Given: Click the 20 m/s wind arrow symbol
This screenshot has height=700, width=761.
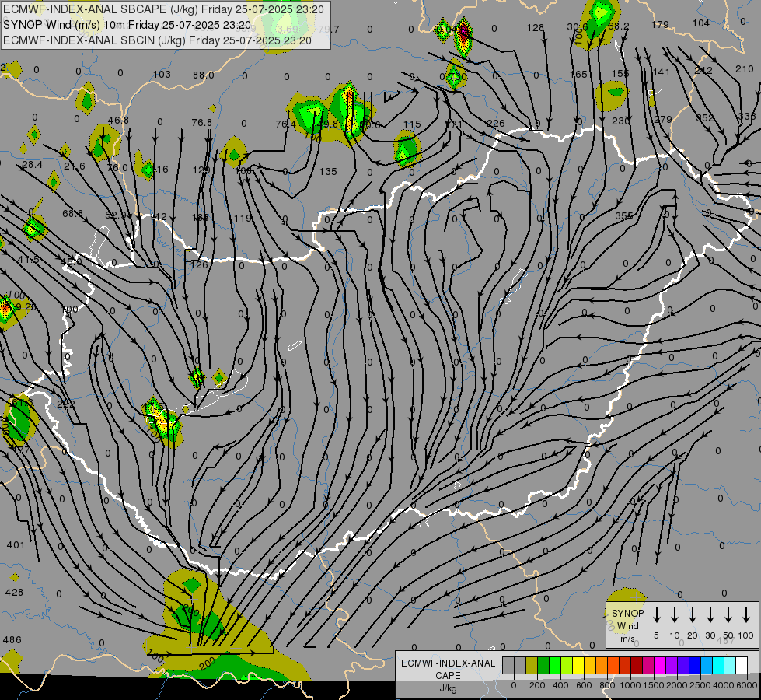Looking at the screenshot, I should click(693, 615).
